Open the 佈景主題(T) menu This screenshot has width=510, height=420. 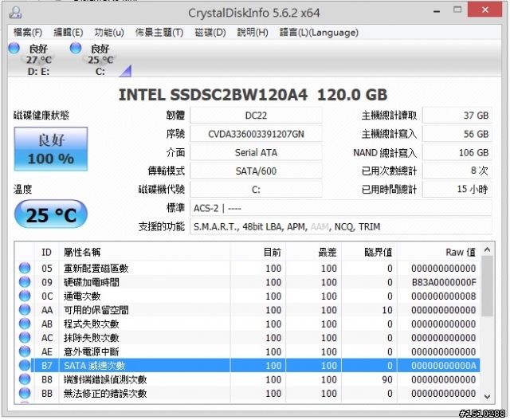(x=159, y=33)
